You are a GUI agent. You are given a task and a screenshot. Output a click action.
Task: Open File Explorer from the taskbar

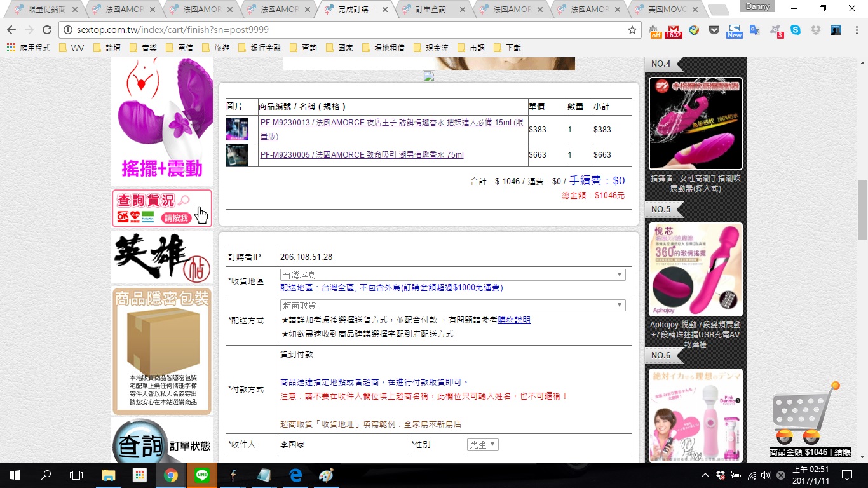click(109, 475)
